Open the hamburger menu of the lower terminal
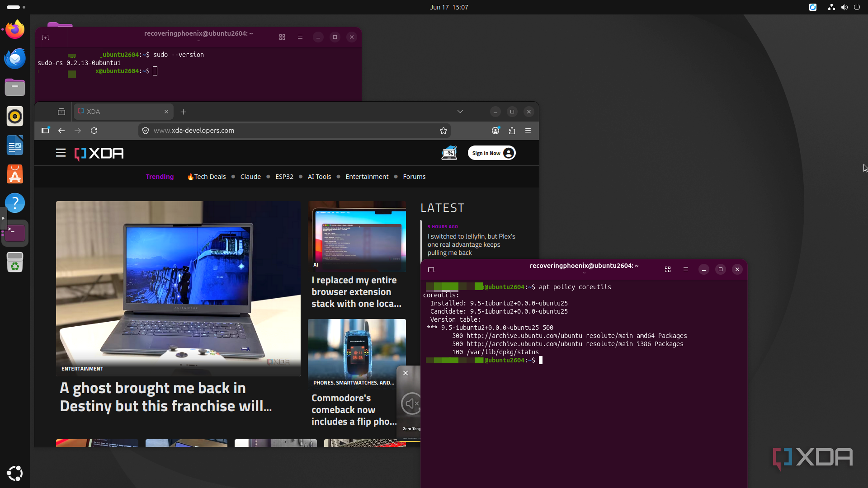This screenshot has width=868, height=488. tap(686, 269)
